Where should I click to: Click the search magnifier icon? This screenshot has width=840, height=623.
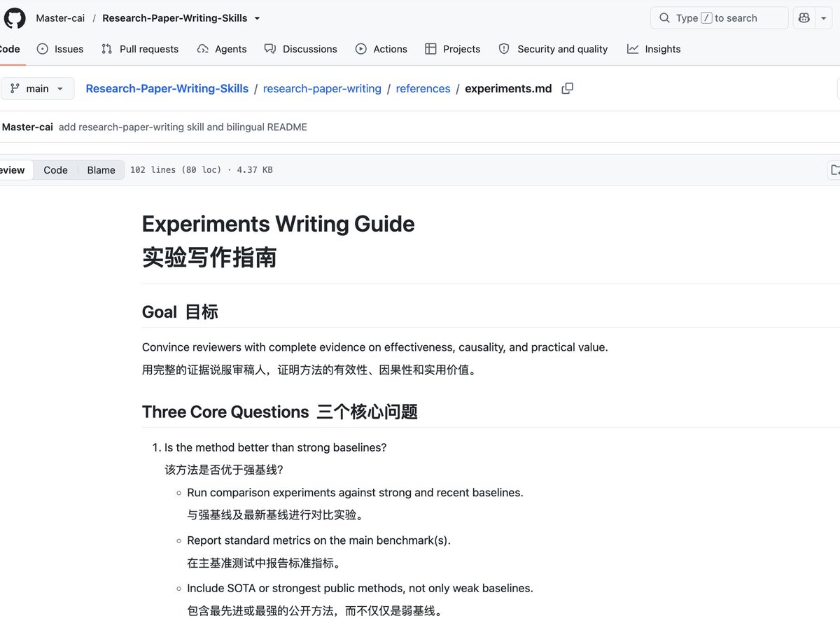664,18
